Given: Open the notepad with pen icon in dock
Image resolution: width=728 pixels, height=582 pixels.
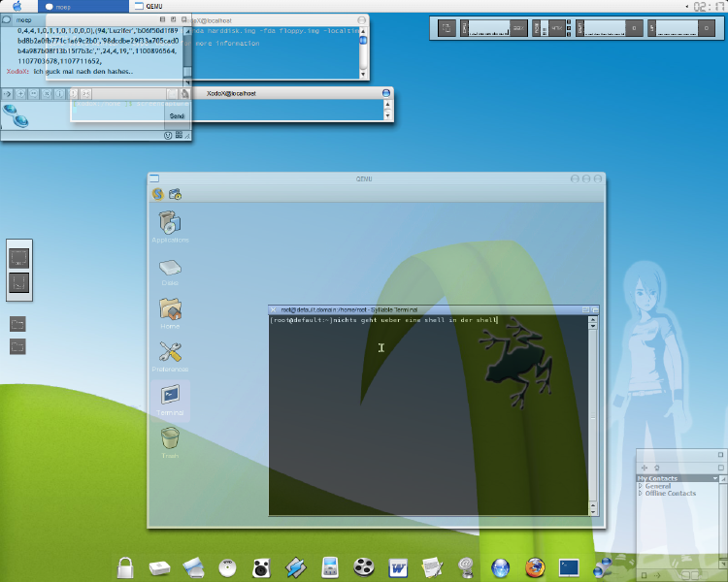Looking at the screenshot, I should [x=432, y=567].
